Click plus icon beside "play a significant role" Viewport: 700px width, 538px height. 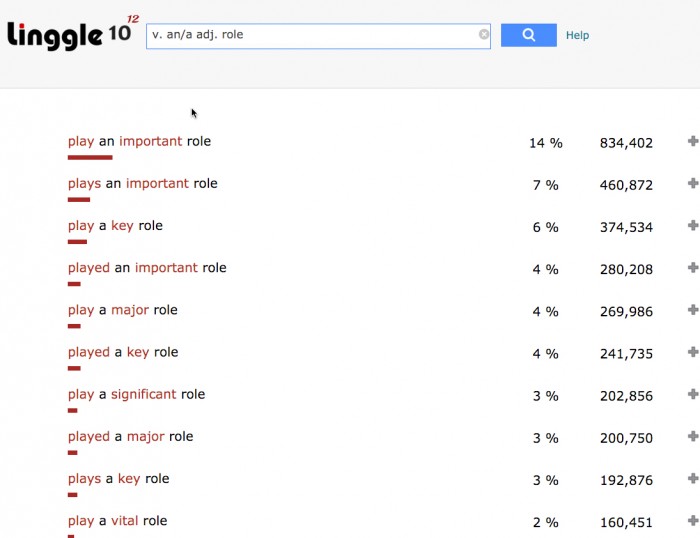click(693, 394)
